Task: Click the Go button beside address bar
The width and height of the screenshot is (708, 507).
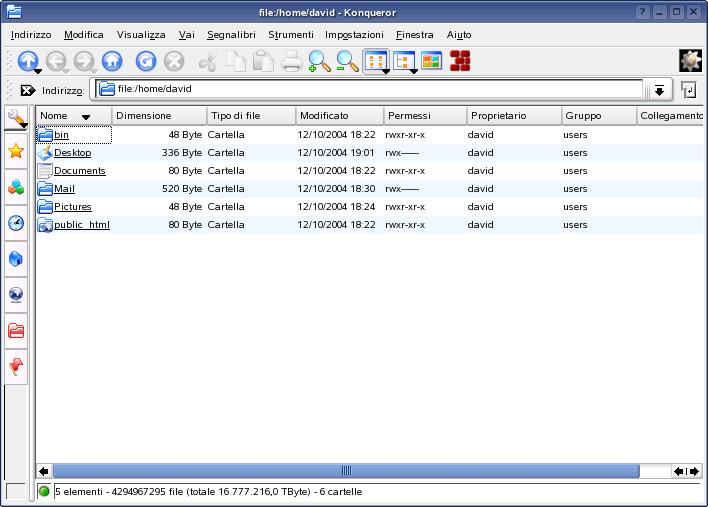Action: tap(689, 90)
